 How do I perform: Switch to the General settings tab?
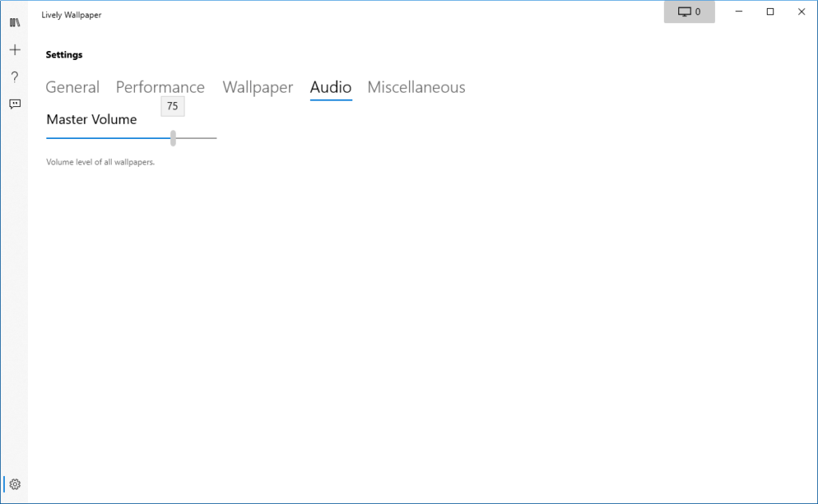point(73,88)
